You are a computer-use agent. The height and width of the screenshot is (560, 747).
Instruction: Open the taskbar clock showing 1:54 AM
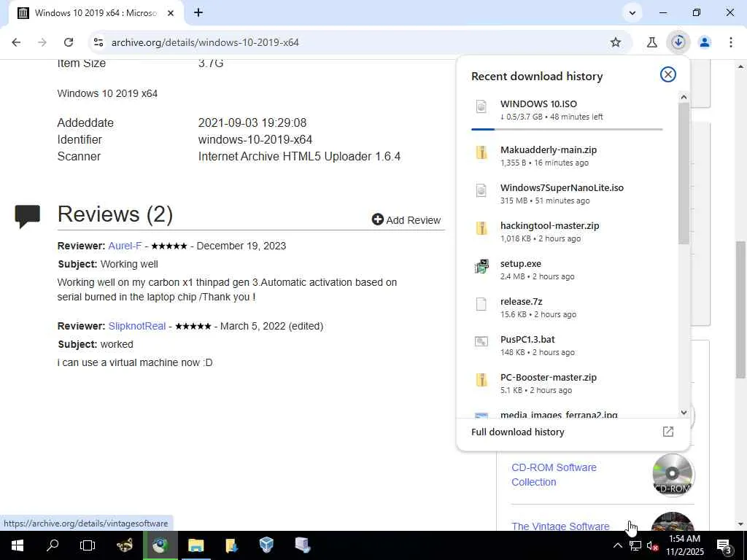click(684, 545)
